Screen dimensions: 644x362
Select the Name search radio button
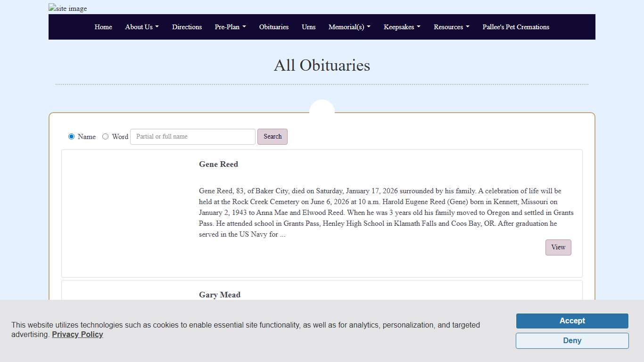tap(71, 136)
